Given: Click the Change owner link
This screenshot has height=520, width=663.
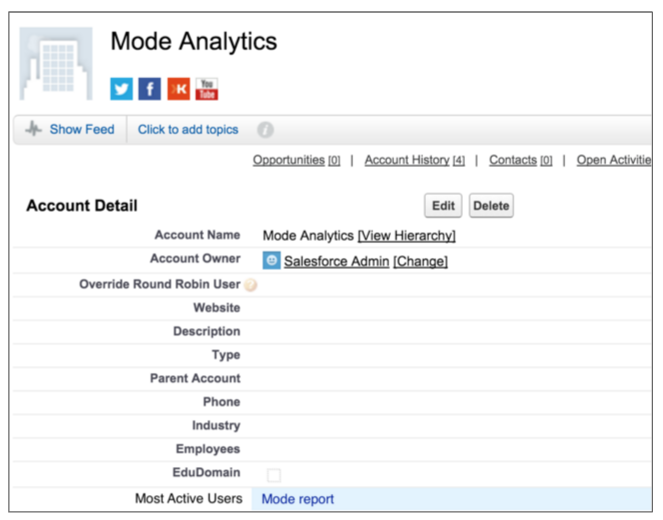Looking at the screenshot, I should click(420, 261).
